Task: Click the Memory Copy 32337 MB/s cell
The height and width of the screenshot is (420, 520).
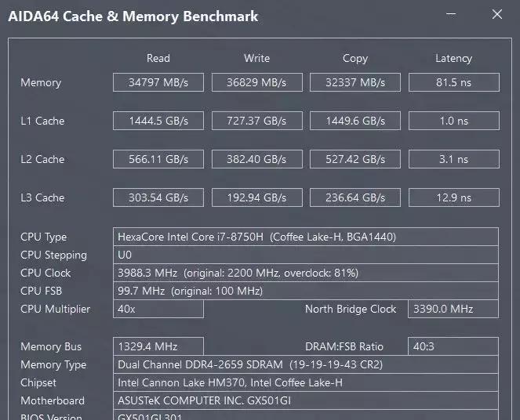Action: [355, 82]
